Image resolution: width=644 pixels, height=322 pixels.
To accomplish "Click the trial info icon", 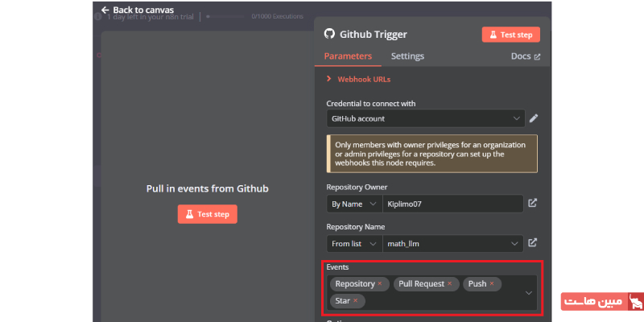I will point(97,17).
